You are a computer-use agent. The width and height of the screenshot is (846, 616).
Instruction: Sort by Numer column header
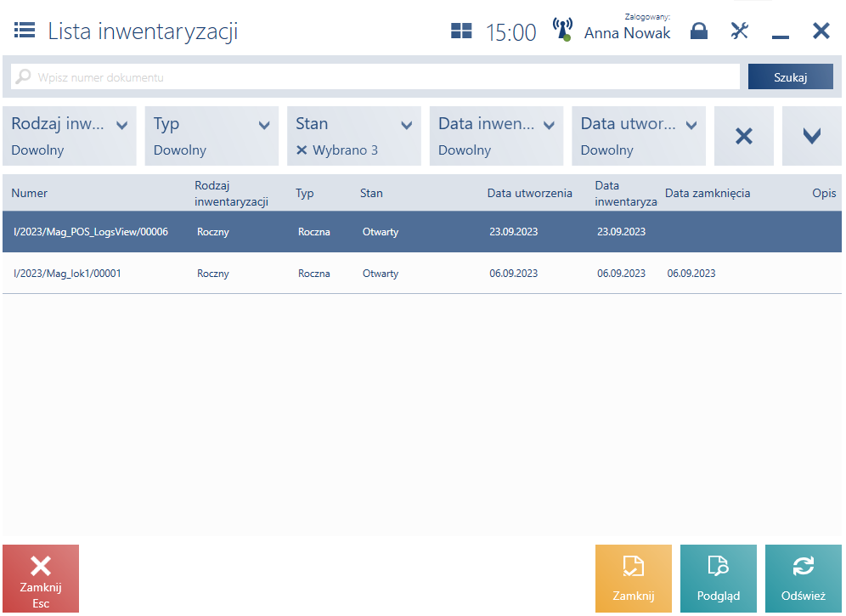coord(29,193)
